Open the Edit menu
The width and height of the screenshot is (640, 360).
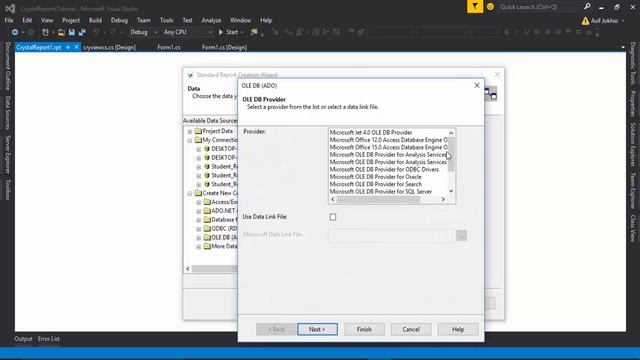click(x=27, y=20)
